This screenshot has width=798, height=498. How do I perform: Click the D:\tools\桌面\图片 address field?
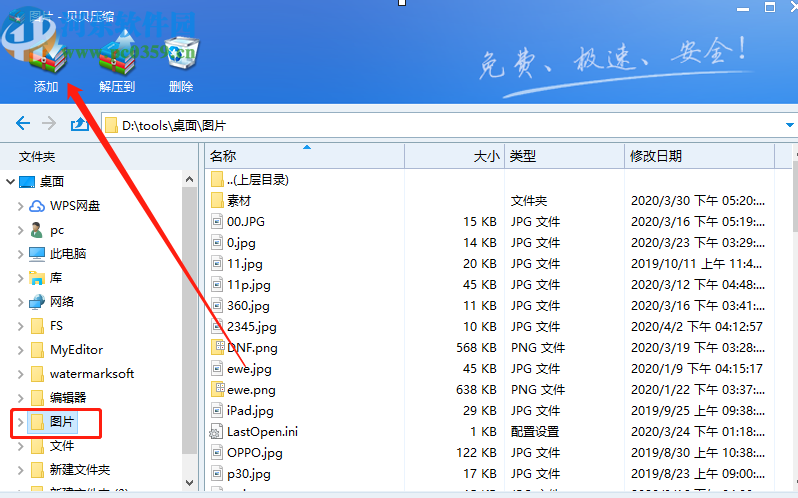pyautogui.click(x=448, y=125)
